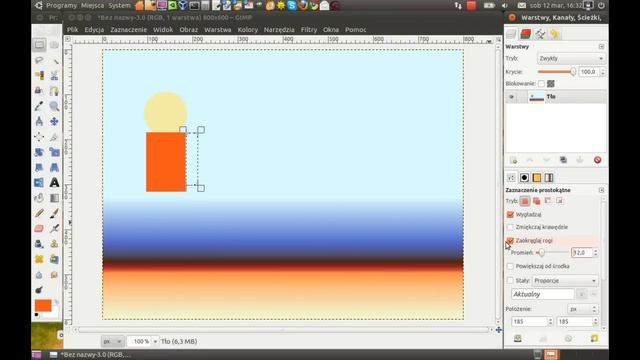
Task: Open the Filtry menu
Action: click(x=309, y=29)
